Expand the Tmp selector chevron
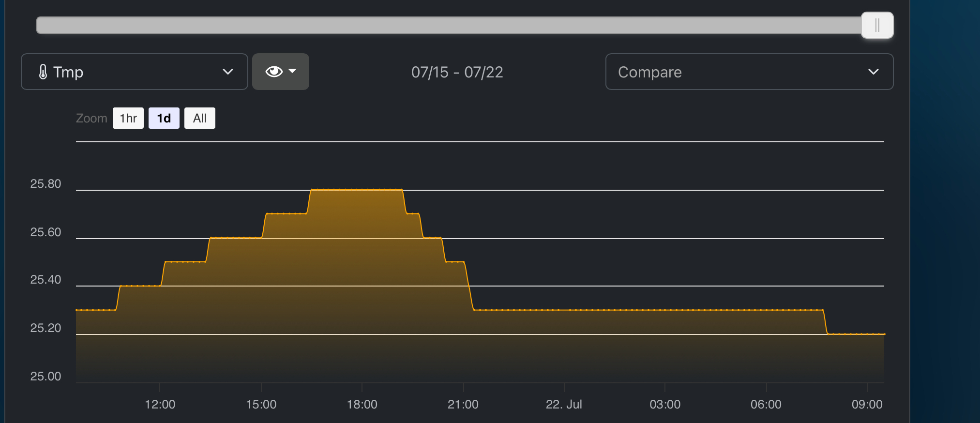This screenshot has width=980, height=423. click(227, 72)
